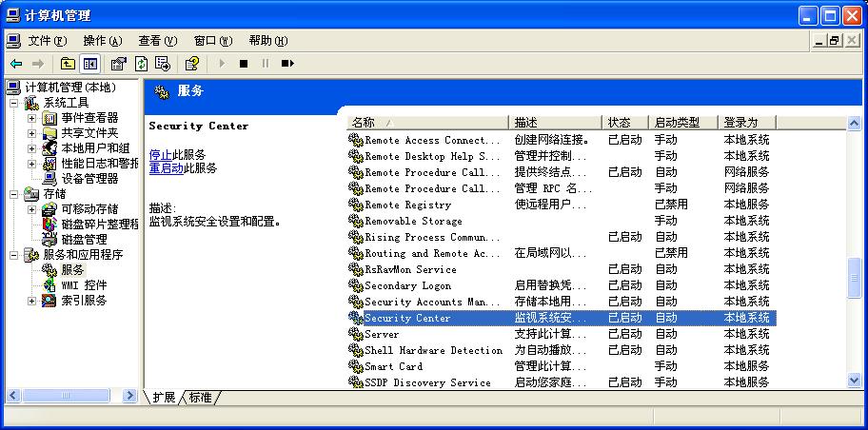The height and width of the screenshot is (430, 868).
Task: Click the gear icon of SSDP Discovery Service
Action: click(355, 382)
